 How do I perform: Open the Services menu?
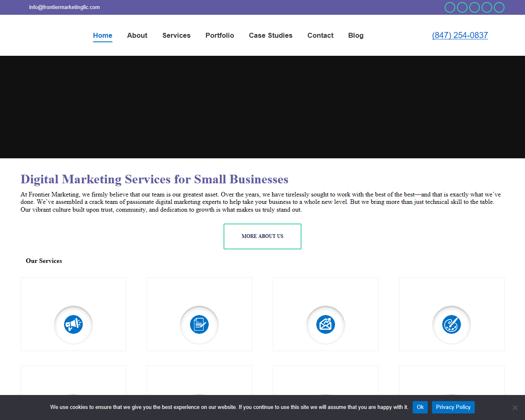[x=176, y=35]
